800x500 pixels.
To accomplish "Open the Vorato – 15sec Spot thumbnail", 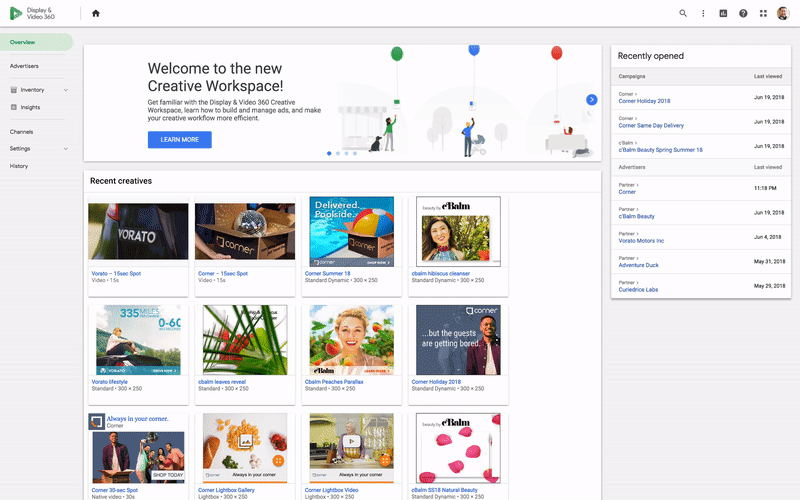I will 138,232.
